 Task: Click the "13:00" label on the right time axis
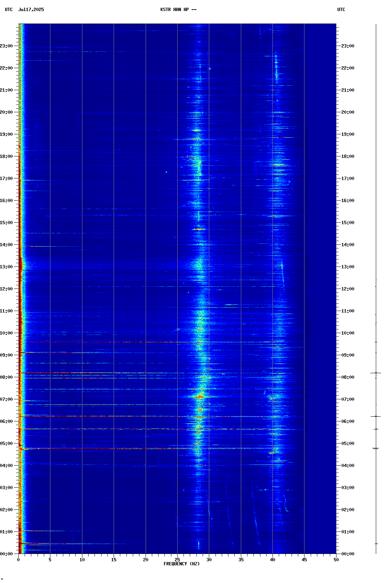[348, 267]
